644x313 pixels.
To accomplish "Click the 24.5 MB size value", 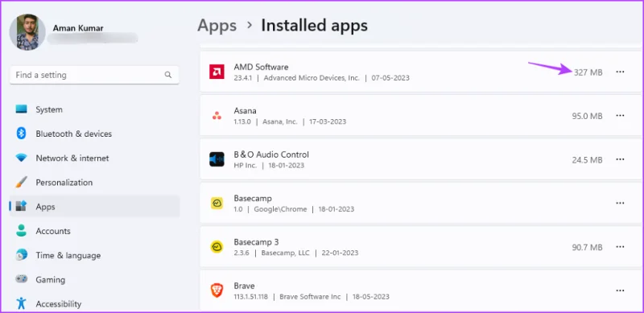I will pyautogui.click(x=588, y=160).
